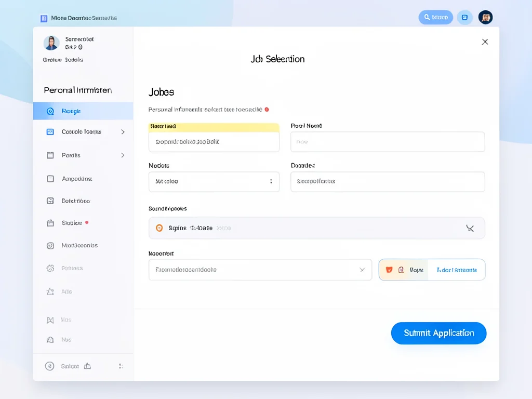Click the Roogle item icon in the sidebar
The width and height of the screenshot is (532, 399).
[50, 111]
